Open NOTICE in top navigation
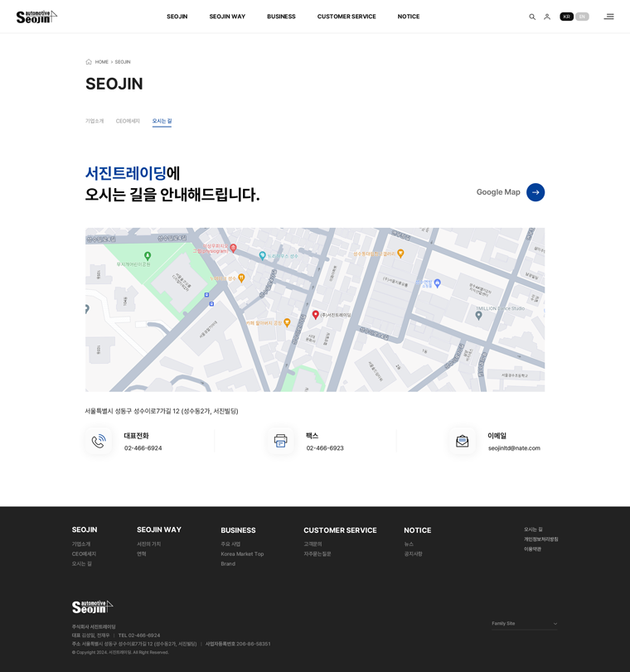 click(x=409, y=17)
